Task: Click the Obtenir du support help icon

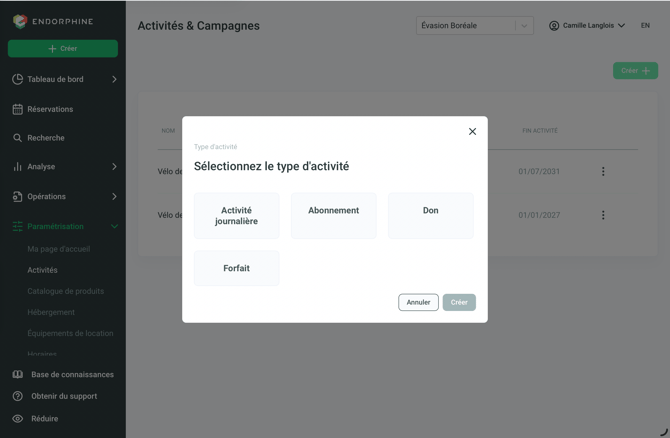Action: (x=18, y=396)
